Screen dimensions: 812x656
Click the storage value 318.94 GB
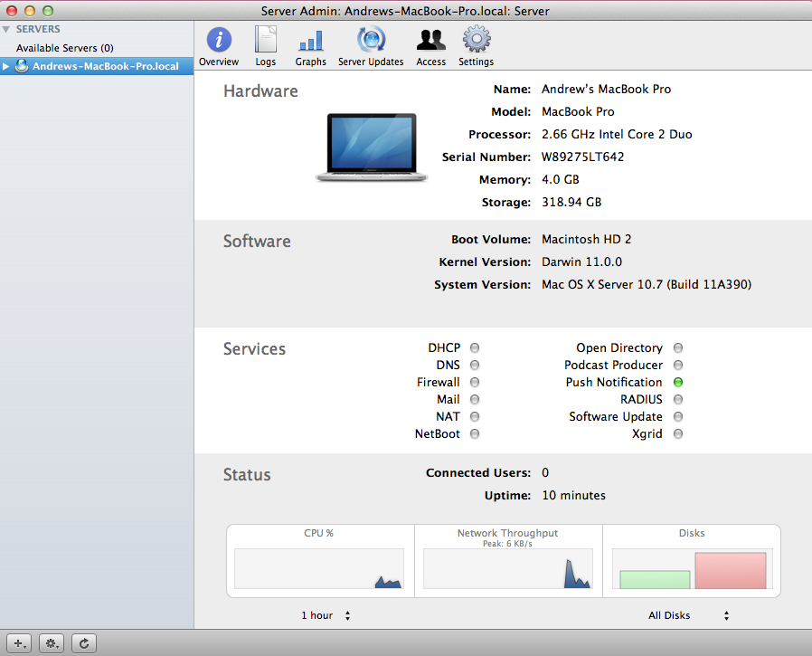pos(571,202)
